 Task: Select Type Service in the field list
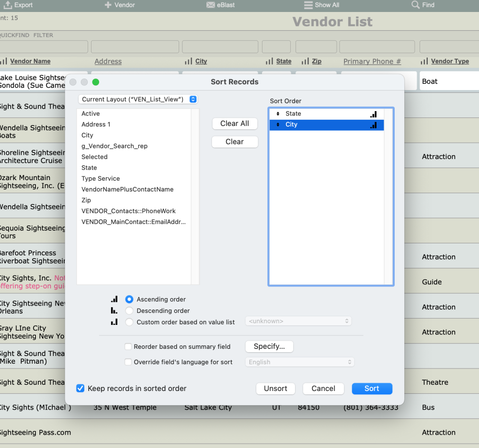[134, 178]
